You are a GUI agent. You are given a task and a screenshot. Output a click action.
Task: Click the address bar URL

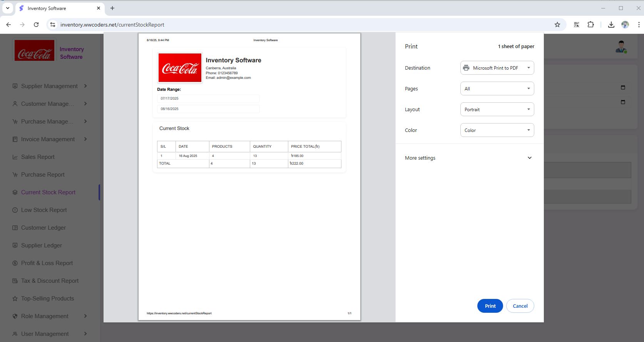[x=112, y=25]
